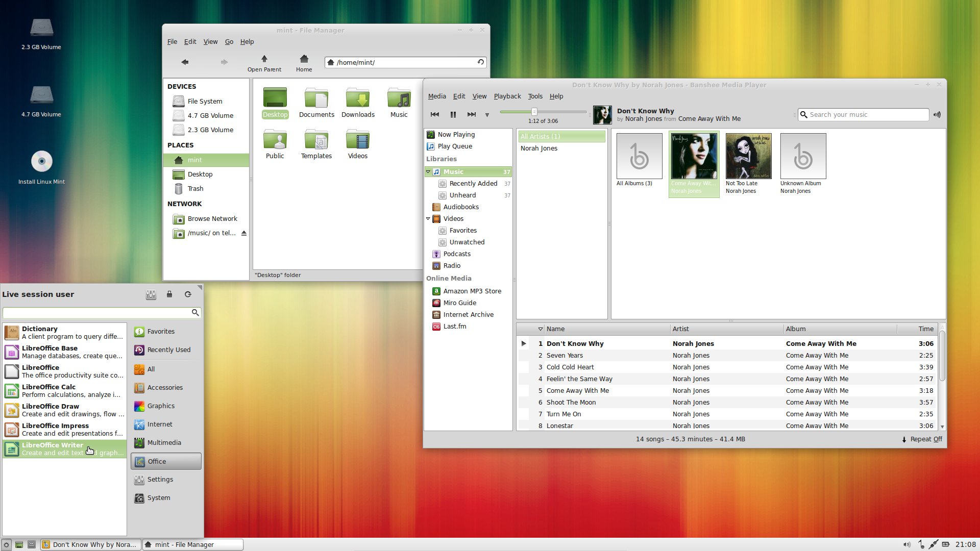Sort tracks by Time column header
Screen dimensions: 980x551
[917, 329]
